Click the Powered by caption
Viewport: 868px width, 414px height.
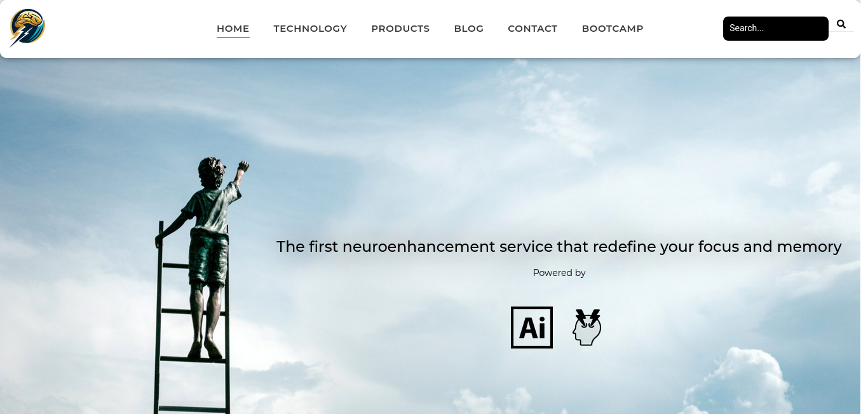[x=559, y=273]
